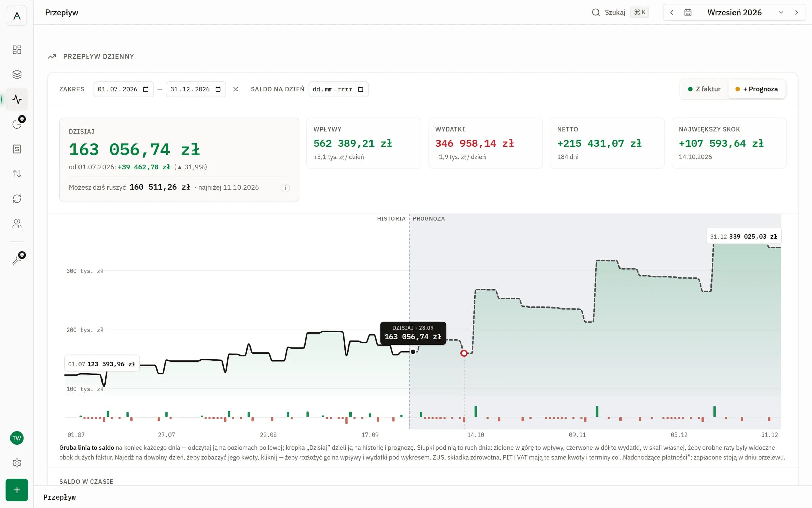
Task: Open the invoice dollar receipt sidebar icon
Action: tap(17, 149)
